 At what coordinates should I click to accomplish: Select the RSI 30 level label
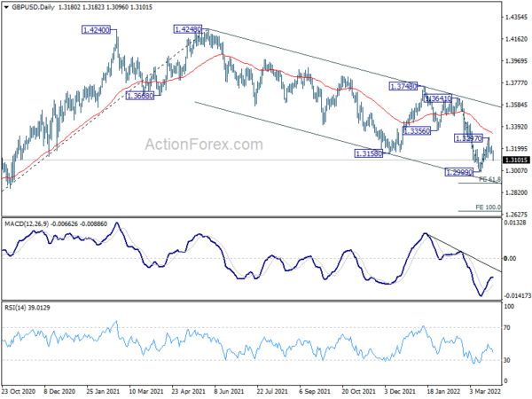click(x=507, y=360)
